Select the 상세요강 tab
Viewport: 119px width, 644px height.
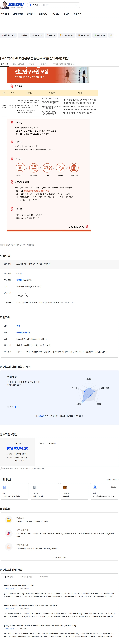point(4,64)
